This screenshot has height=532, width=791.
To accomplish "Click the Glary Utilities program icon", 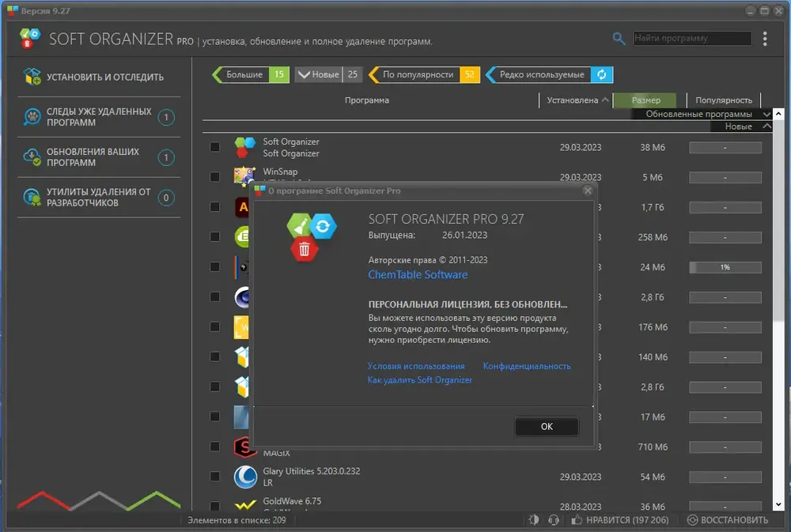I will (x=245, y=477).
